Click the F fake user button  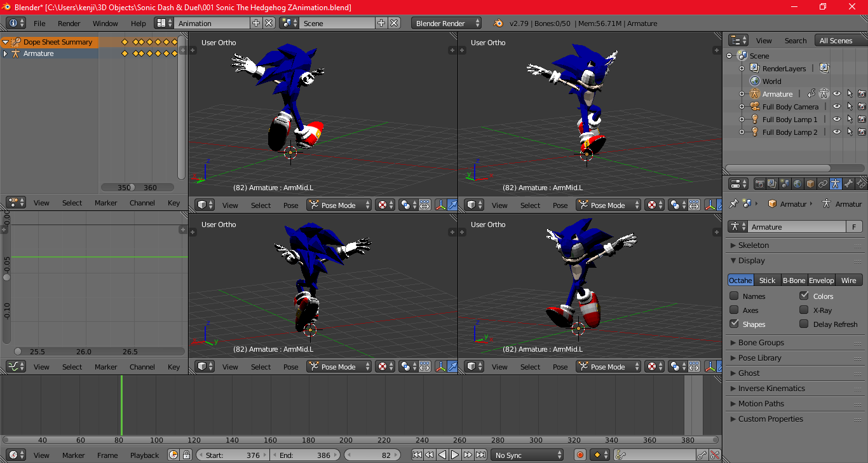click(x=855, y=226)
